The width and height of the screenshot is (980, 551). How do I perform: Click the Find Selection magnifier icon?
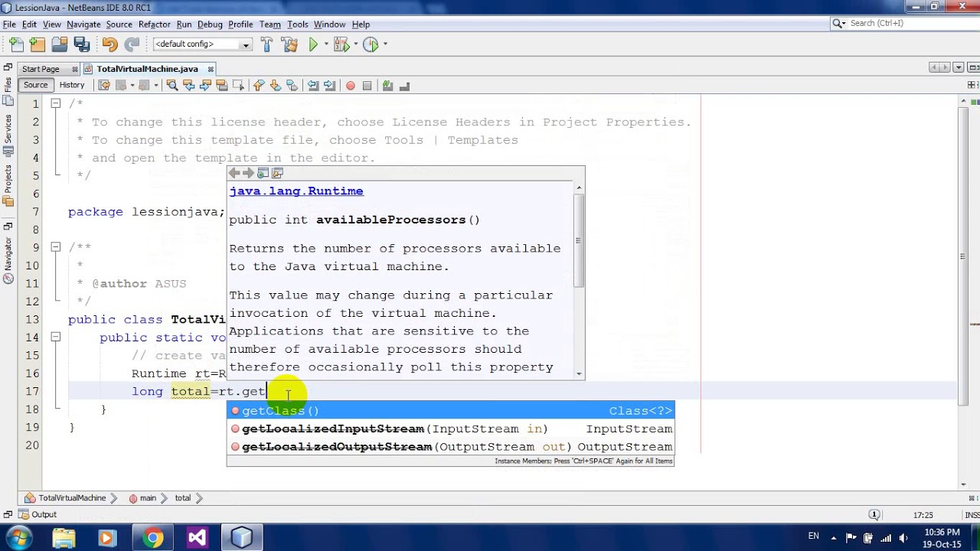172,86
